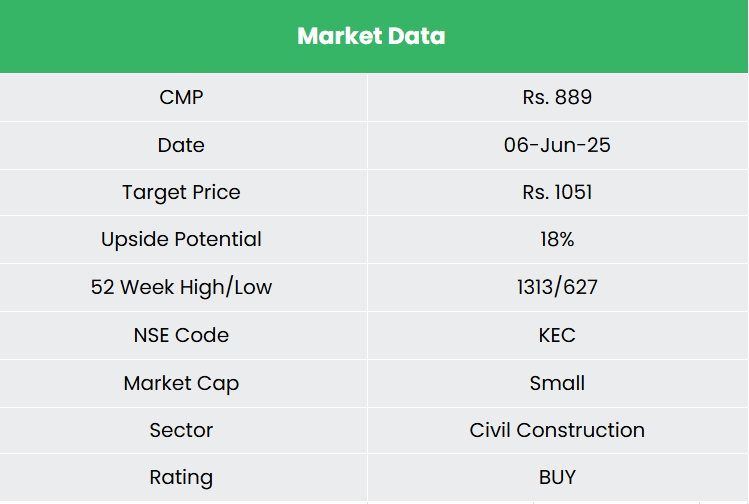Click the Small market cap value
This screenshot has width=749, height=504.
557,383
